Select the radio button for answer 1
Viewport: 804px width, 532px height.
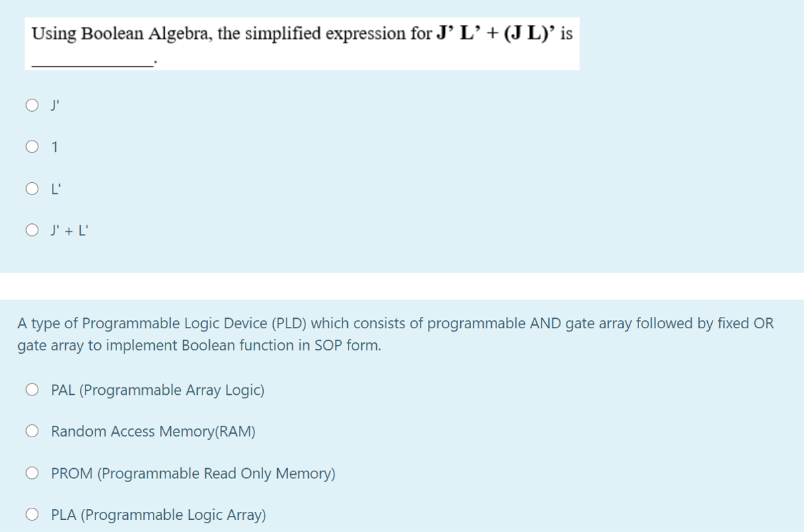(32, 147)
